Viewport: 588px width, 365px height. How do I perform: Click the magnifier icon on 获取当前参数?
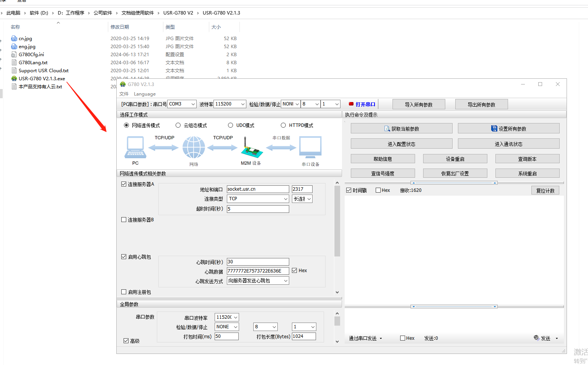(387, 129)
